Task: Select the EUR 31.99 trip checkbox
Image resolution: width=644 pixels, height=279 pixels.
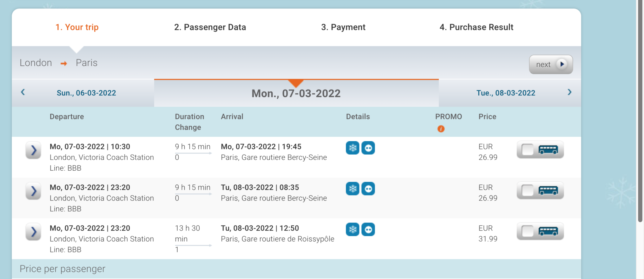Action: pyautogui.click(x=528, y=231)
